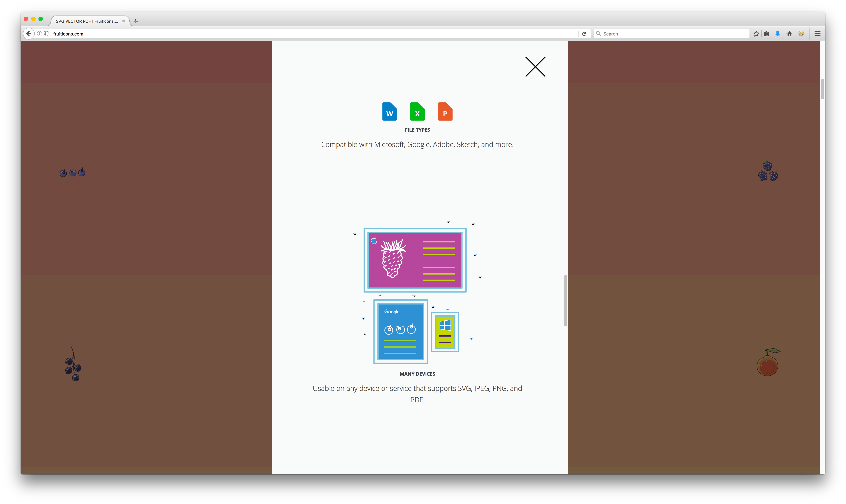Close the FruitIcons browser tab
Viewport: 846px width, 504px height.
[124, 21]
